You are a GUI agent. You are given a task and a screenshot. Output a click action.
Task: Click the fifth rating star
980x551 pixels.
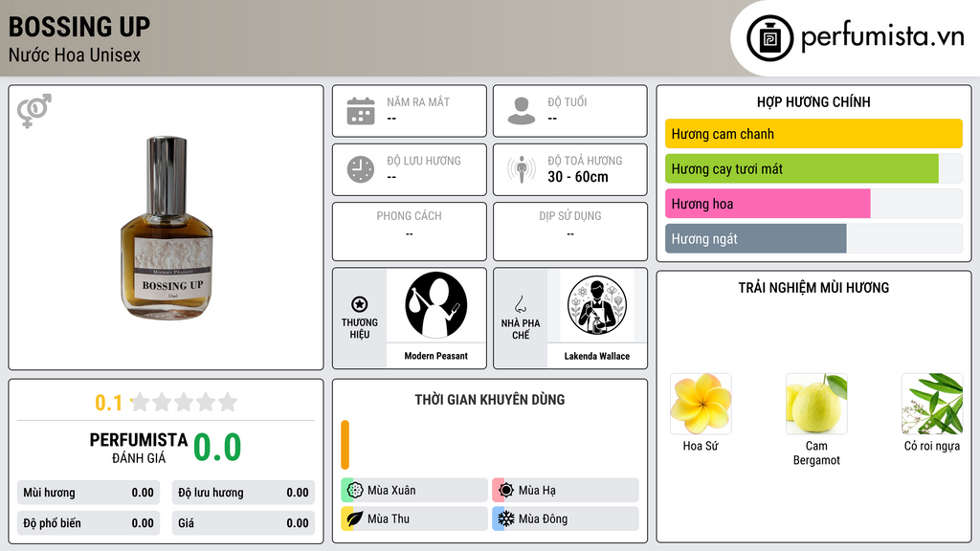(x=228, y=402)
